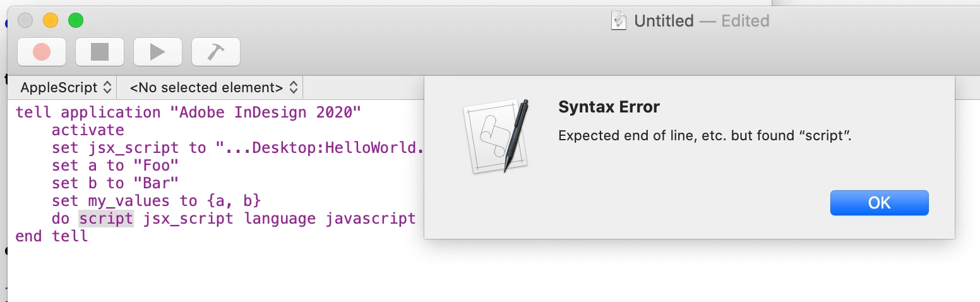Click the tell application "Adobe InDesign 2020" line
This screenshot has height=302, width=980.
[x=188, y=112]
